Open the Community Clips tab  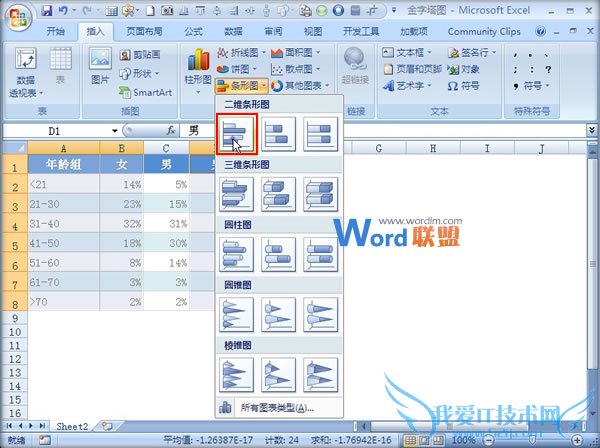(x=484, y=31)
